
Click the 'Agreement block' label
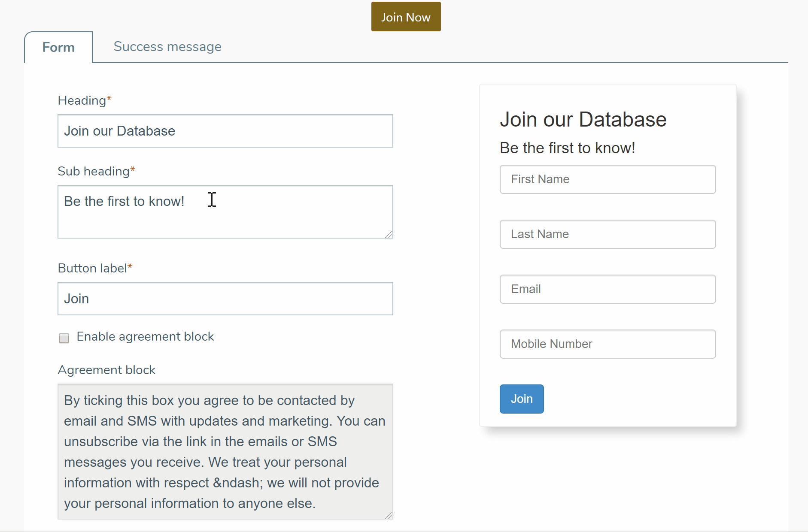[106, 370]
